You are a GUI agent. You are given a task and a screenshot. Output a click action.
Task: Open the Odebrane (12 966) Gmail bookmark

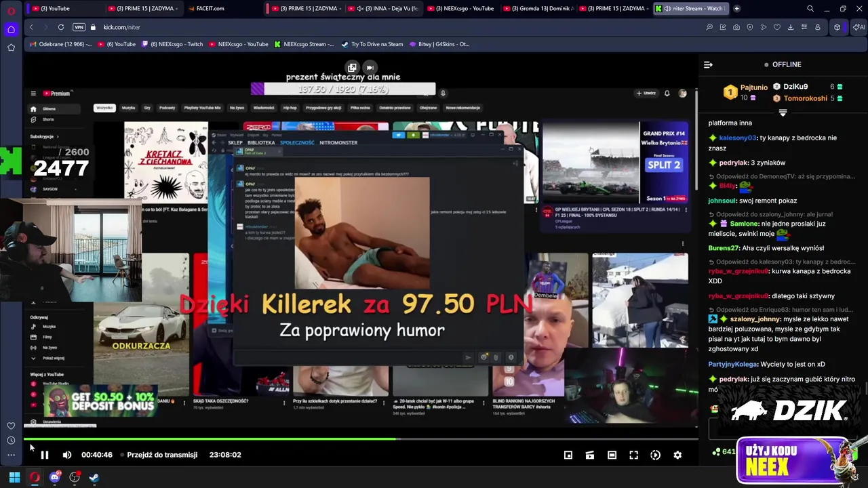click(x=60, y=44)
